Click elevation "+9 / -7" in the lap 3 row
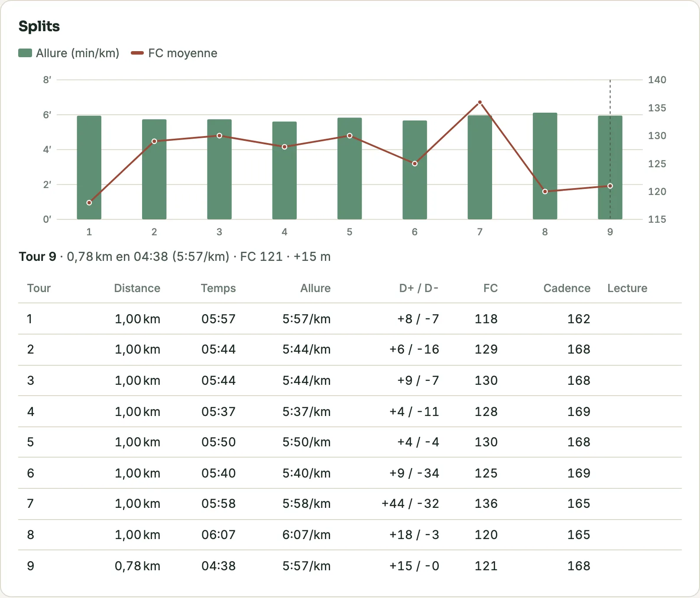This screenshot has width=700, height=598. coord(418,380)
